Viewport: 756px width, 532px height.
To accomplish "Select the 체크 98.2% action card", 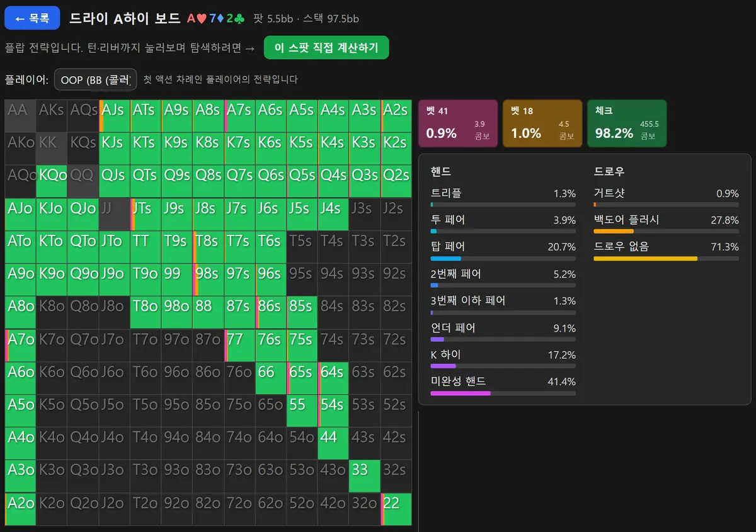I will tap(627, 123).
